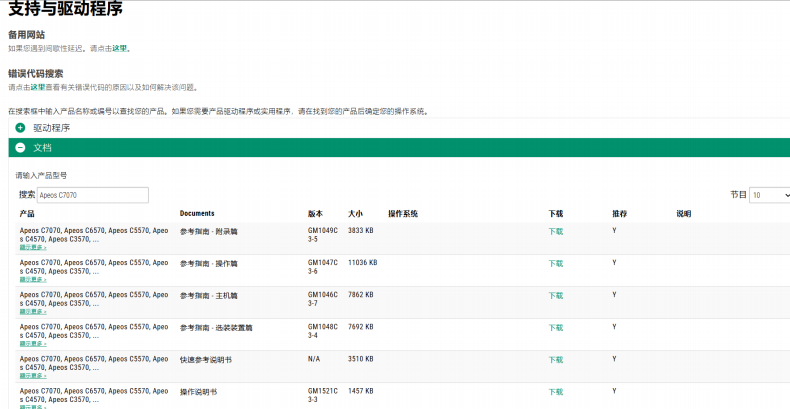Click size 1457 KB
This screenshot has height=409, width=790.
(x=361, y=391)
